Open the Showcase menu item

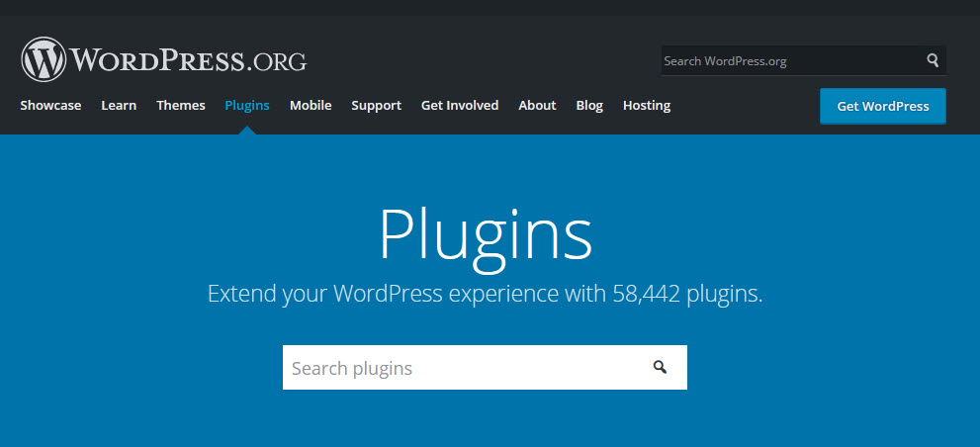coord(50,105)
